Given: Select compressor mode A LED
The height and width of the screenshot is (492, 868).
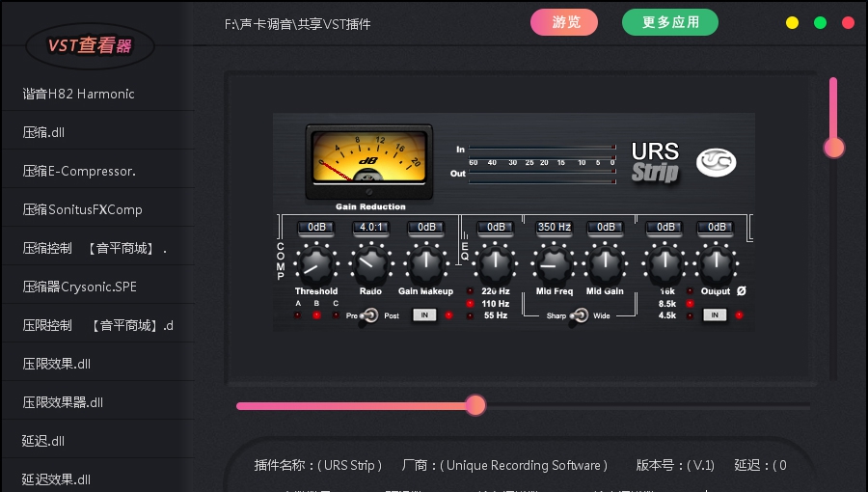Looking at the screenshot, I should 298,315.
